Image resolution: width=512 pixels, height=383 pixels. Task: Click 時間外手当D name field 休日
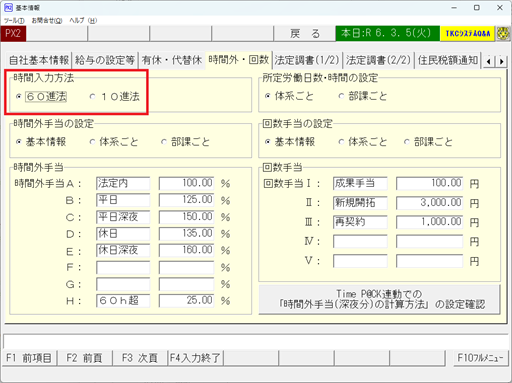(x=123, y=234)
